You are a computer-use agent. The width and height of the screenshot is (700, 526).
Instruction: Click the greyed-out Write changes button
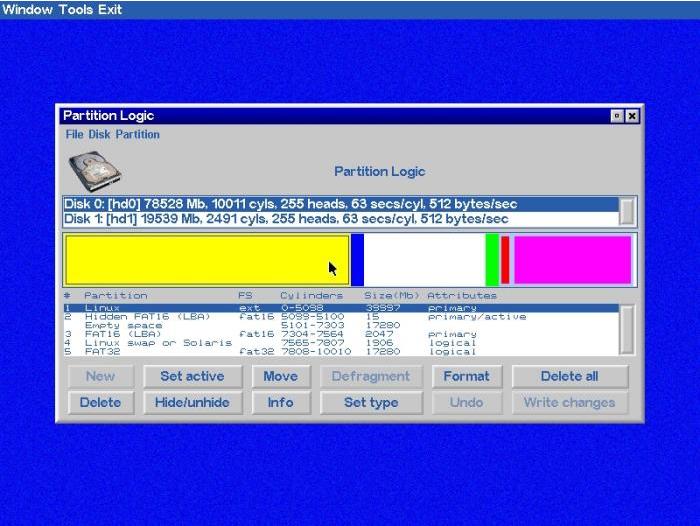(570, 403)
